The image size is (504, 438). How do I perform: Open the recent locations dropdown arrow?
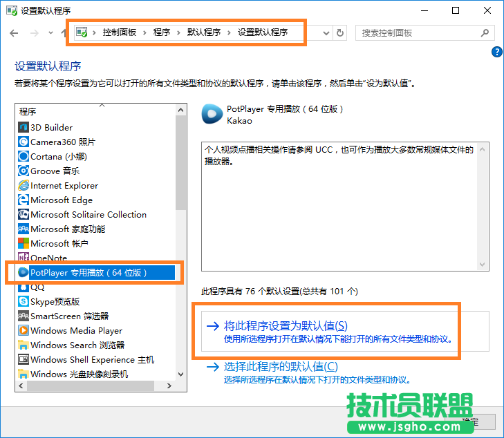coord(50,32)
